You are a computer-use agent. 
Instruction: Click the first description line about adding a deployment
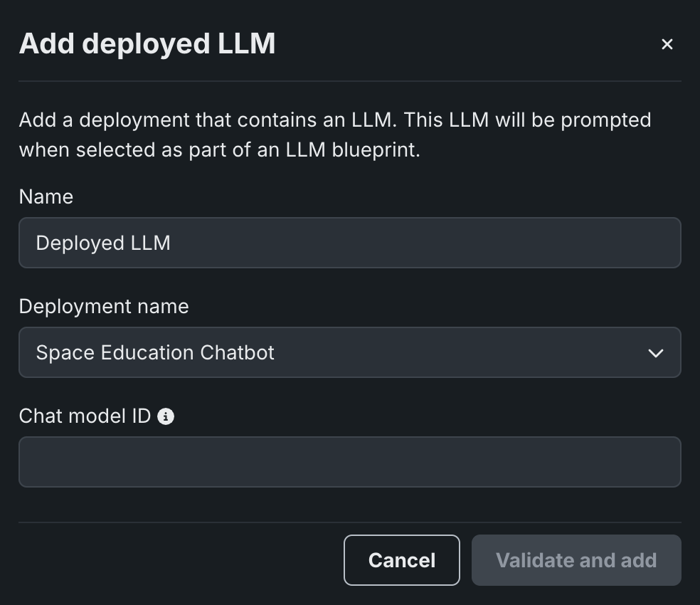coord(334,120)
